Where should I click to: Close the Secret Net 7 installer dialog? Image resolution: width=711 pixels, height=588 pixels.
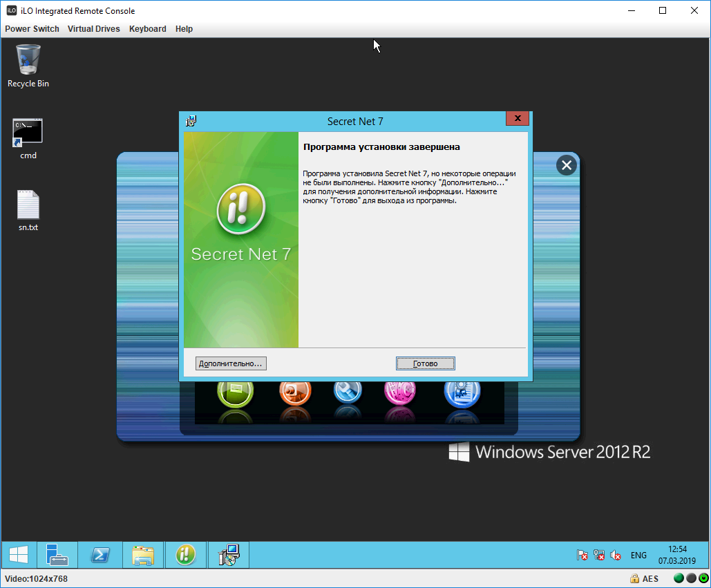tap(518, 118)
